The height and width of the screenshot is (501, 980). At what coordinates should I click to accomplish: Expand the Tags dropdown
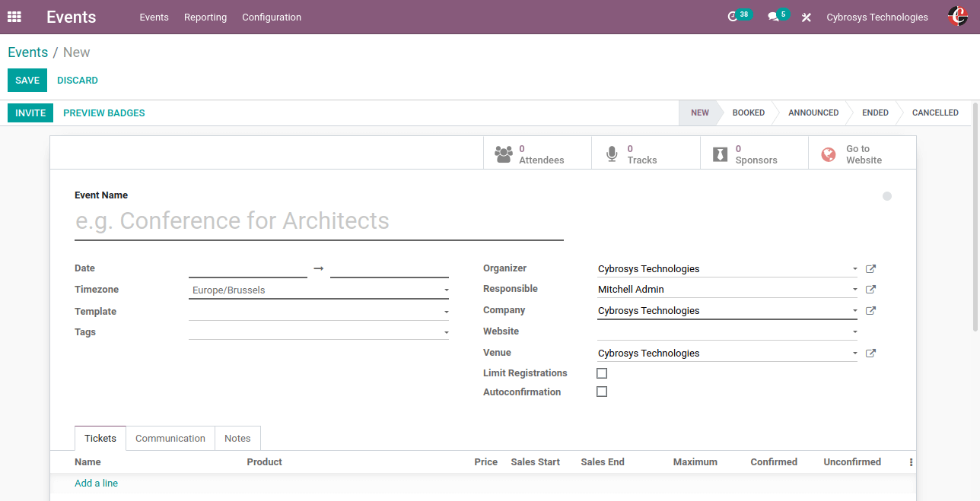click(446, 332)
